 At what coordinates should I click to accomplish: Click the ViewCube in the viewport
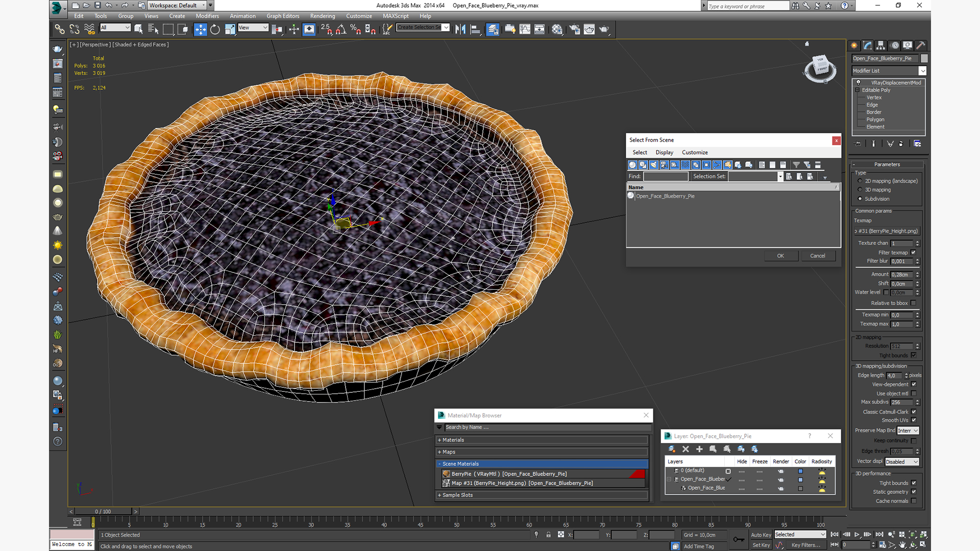tap(820, 67)
